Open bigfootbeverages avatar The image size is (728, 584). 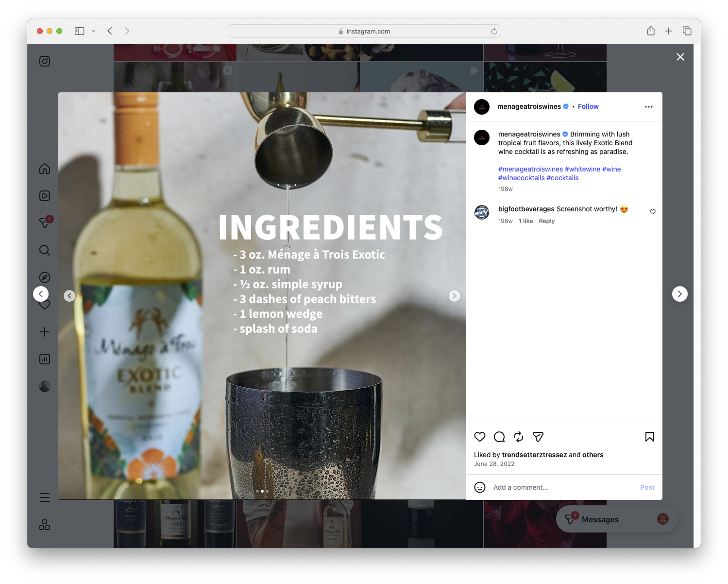point(482,212)
